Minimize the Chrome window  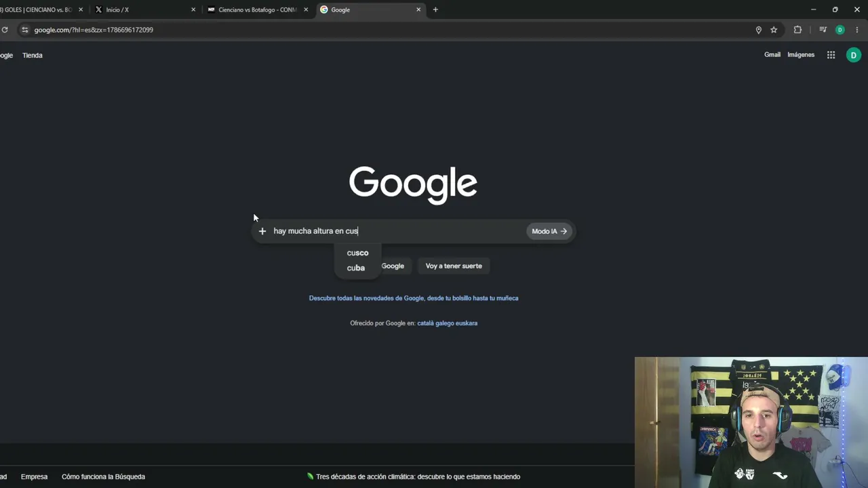(814, 9)
